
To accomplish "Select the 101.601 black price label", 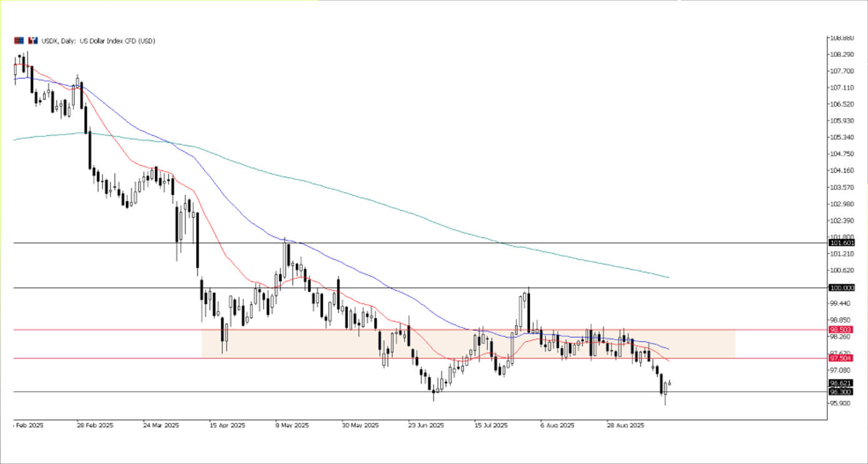I will [x=841, y=242].
